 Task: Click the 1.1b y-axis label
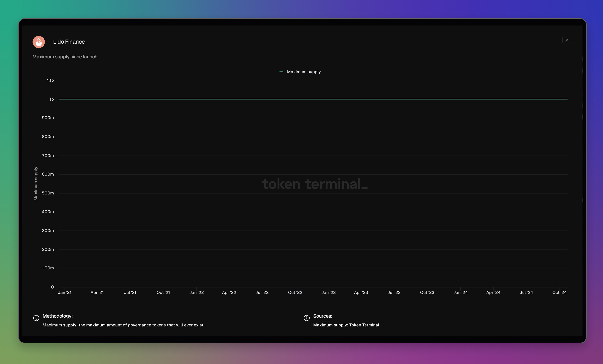pos(50,80)
